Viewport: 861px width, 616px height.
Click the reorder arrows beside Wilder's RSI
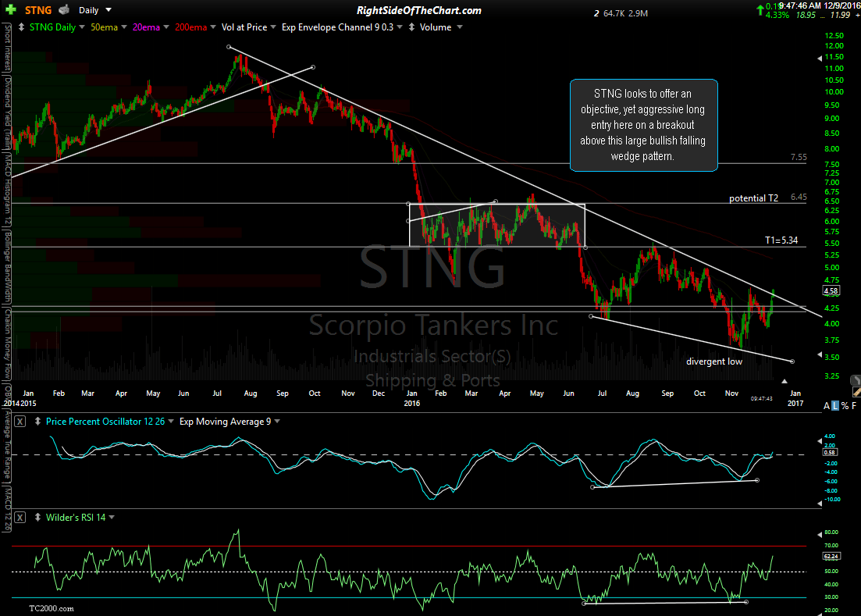coord(37,517)
